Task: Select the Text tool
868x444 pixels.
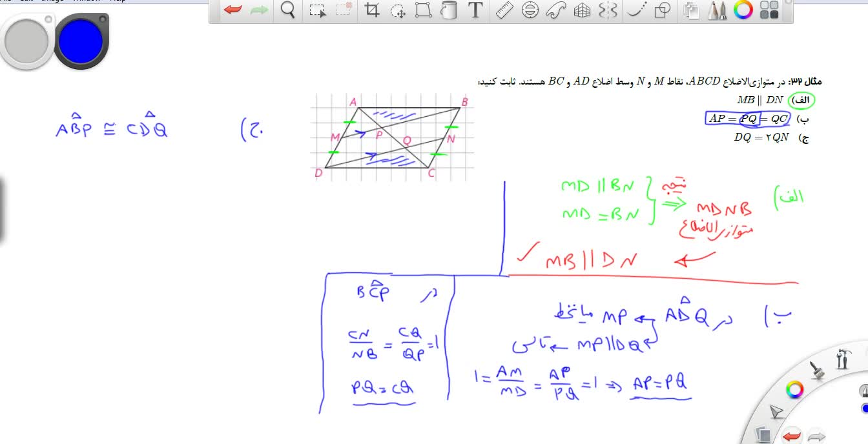Action: click(475, 10)
